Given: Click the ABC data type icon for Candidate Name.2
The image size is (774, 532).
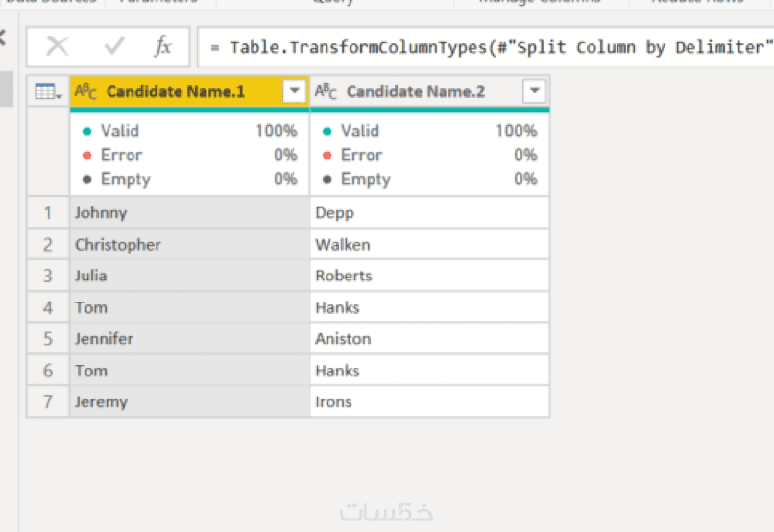Looking at the screenshot, I should tap(326, 91).
